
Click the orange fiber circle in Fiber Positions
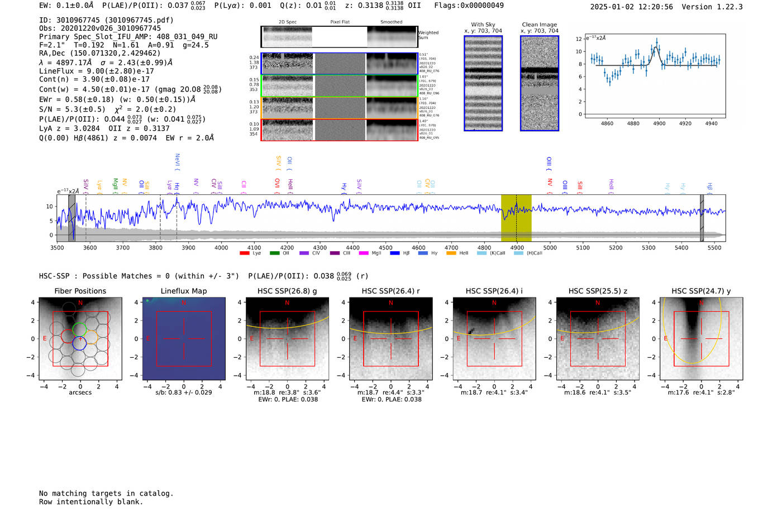pos(91,337)
